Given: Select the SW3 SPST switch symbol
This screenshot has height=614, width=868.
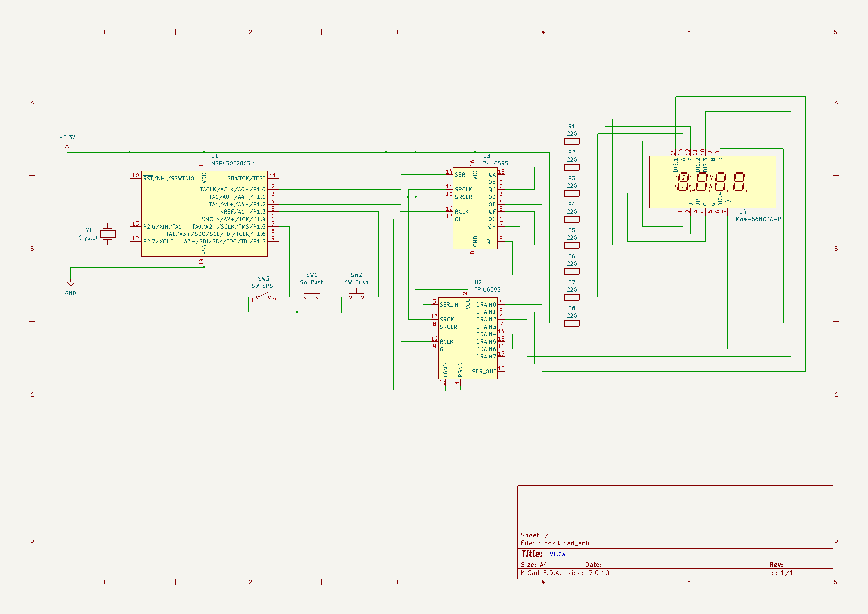Looking at the screenshot, I should tap(264, 296).
